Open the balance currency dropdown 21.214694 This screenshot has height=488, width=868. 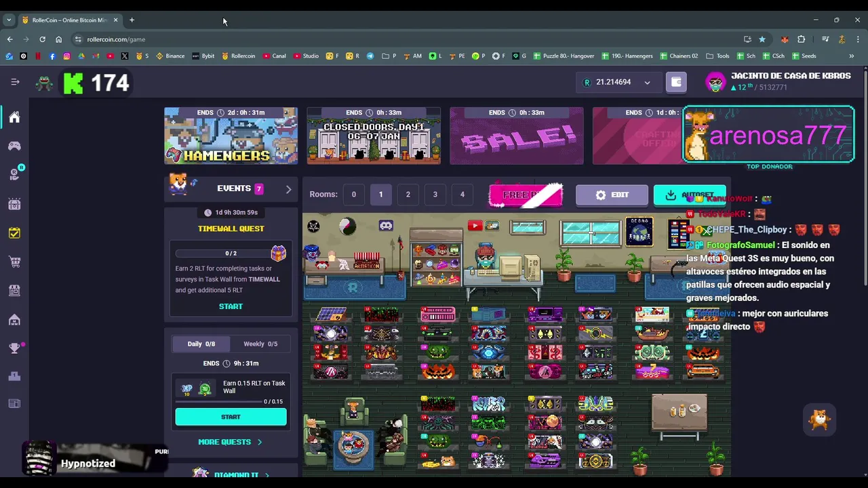pos(617,82)
